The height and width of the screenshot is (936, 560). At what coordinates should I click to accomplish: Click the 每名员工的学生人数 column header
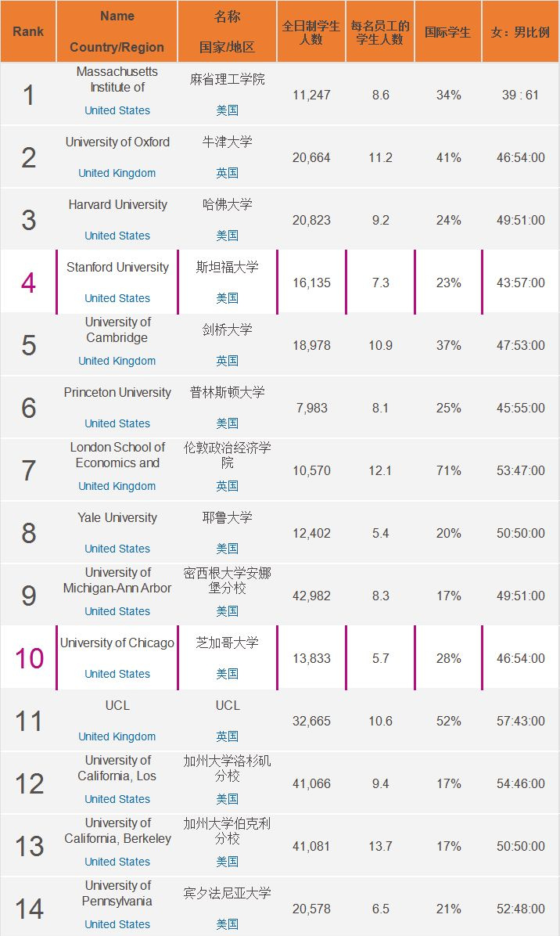coord(380,32)
